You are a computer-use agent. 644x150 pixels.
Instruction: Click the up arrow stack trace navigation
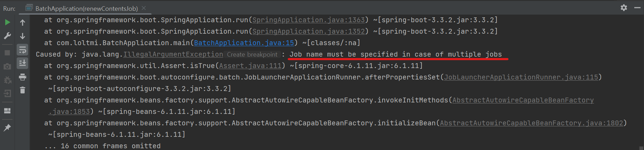click(x=23, y=23)
